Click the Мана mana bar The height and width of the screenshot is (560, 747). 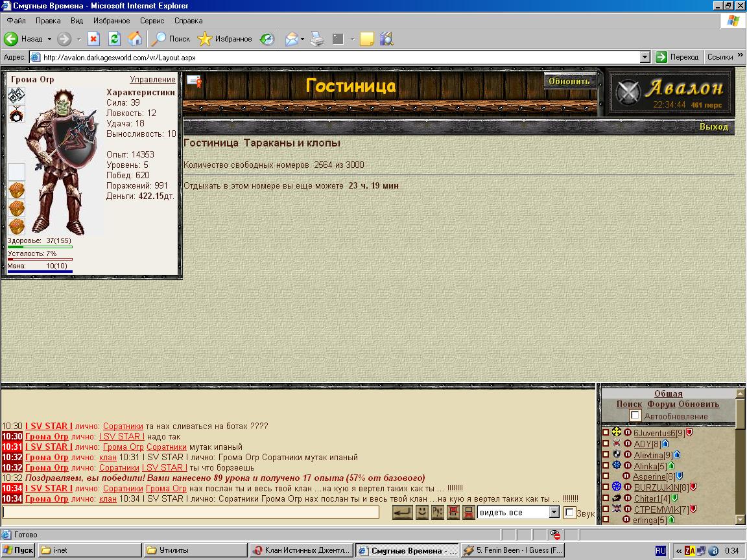40,272
